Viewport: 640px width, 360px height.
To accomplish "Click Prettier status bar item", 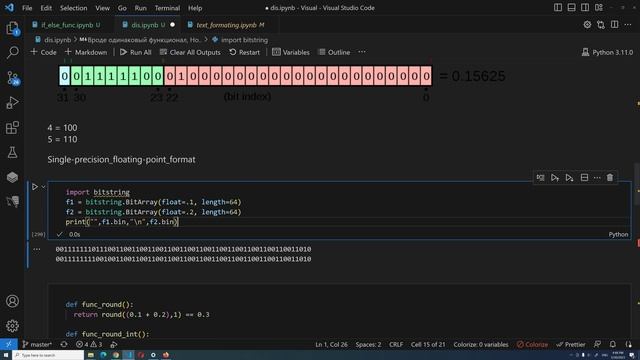I will click(x=571, y=344).
